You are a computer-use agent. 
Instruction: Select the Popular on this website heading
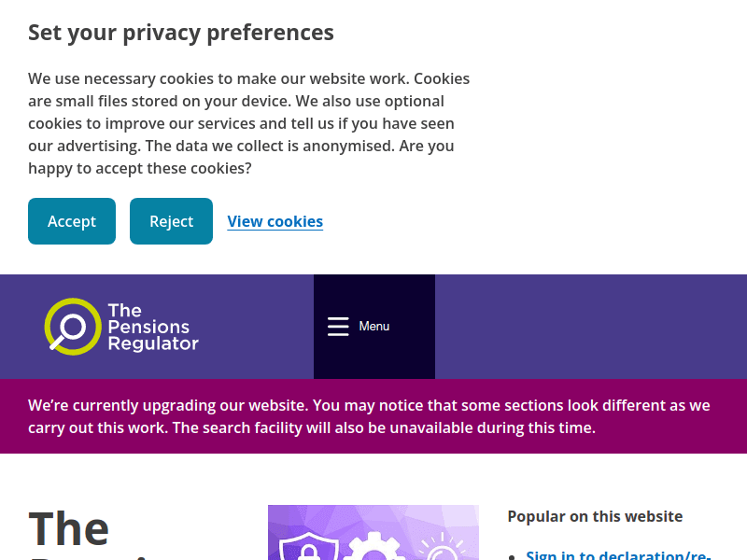[595, 516]
